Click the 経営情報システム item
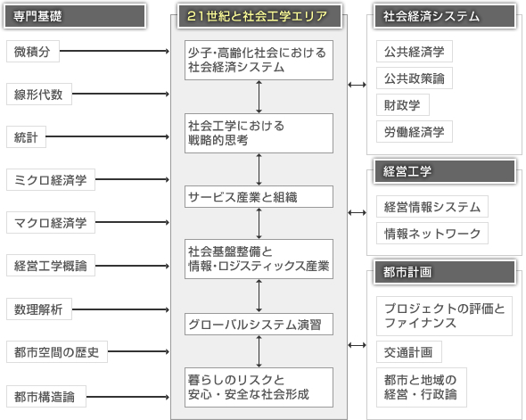526x420 pixels. (432, 206)
